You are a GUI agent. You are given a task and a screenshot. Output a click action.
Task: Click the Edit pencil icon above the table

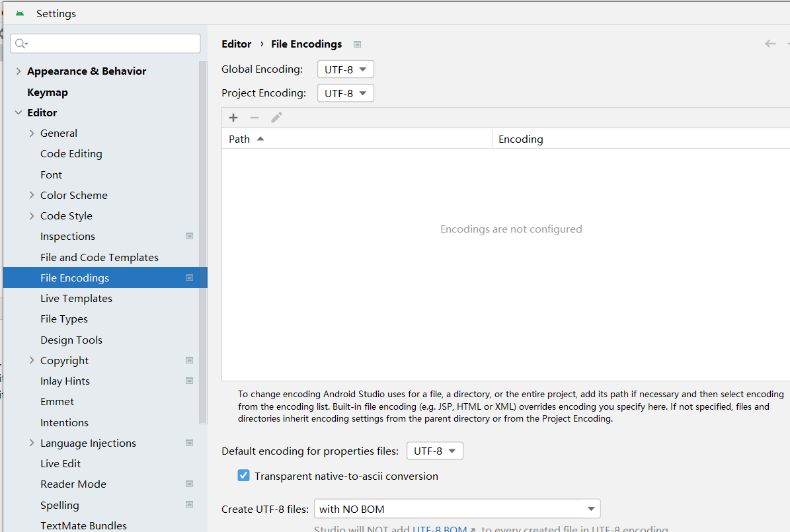click(x=276, y=118)
